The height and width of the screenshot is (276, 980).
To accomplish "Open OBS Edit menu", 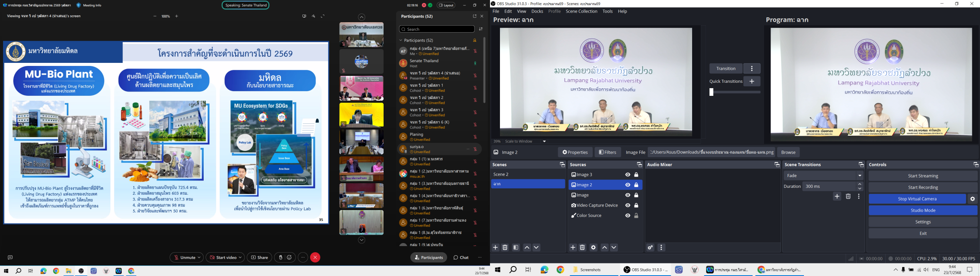I will 508,11.
